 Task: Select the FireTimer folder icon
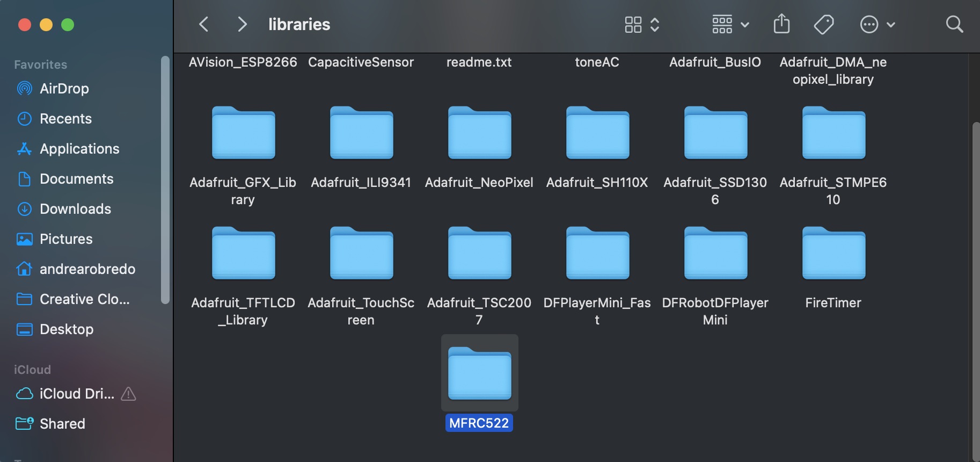tap(833, 253)
